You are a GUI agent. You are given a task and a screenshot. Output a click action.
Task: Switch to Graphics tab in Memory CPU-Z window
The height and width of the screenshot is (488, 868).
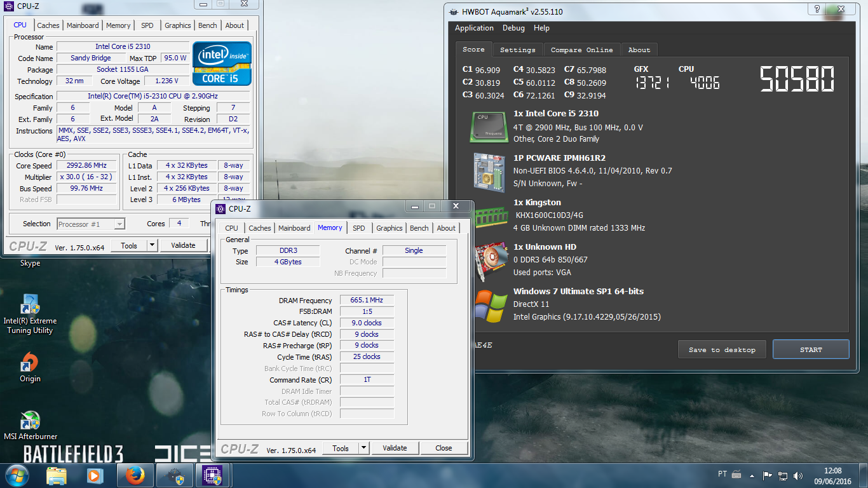[x=389, y=228]
